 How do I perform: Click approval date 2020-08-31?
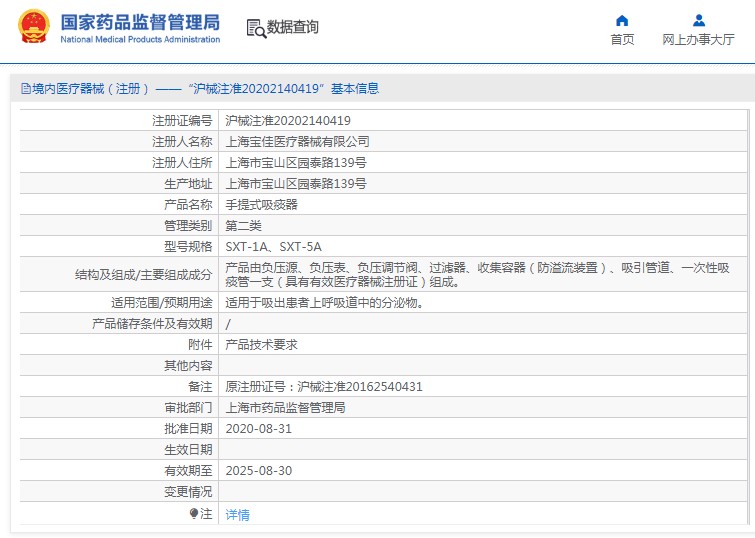pyautogui.click(x=259, y=429)
